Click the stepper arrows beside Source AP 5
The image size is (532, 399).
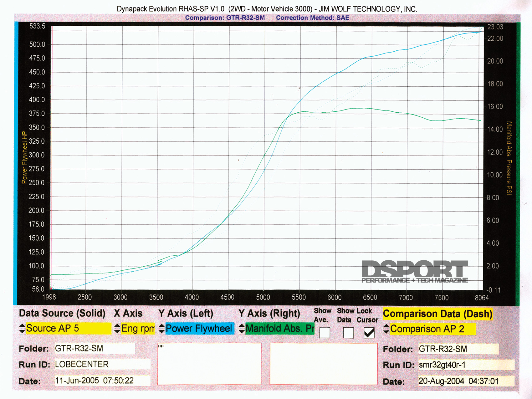click(22, 328)
